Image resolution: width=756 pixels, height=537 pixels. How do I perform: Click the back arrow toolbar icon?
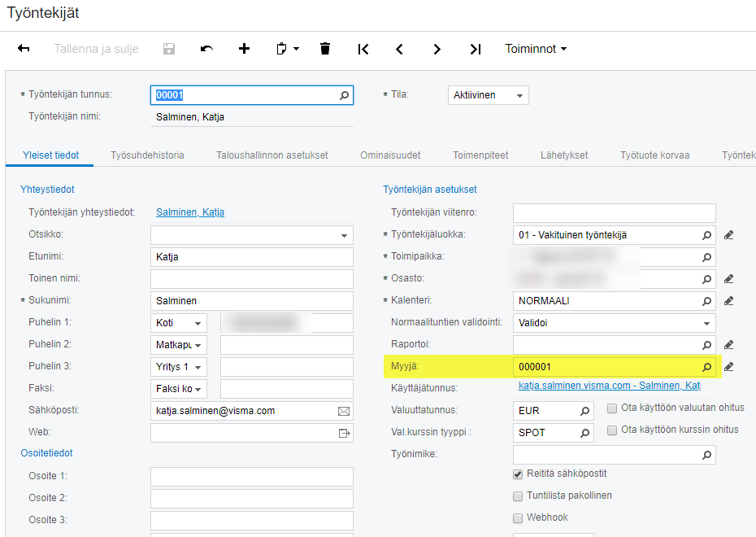[x=24, y=49]
